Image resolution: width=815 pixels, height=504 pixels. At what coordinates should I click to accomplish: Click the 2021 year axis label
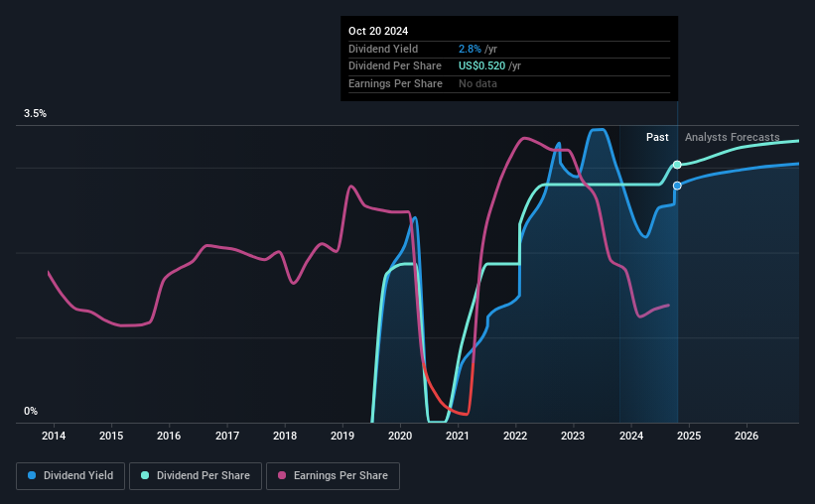coord(458,436)
